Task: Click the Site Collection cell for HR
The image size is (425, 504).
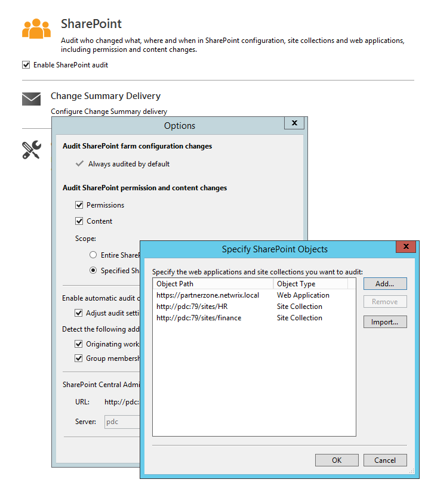Action: (x=300, y=307)
